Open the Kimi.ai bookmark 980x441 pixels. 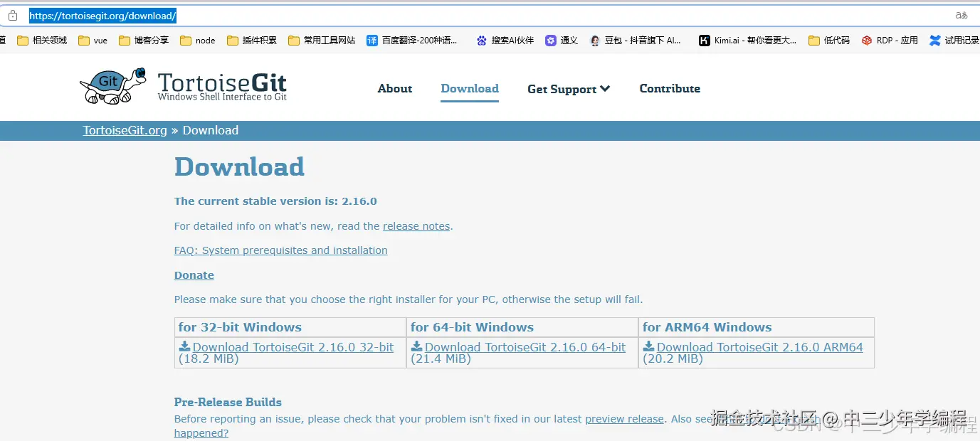tap(748, 41)
